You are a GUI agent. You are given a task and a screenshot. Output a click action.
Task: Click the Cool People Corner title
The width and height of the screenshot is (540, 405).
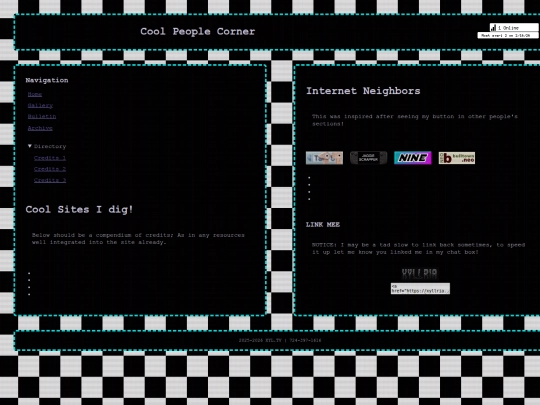tap(198, 31)
